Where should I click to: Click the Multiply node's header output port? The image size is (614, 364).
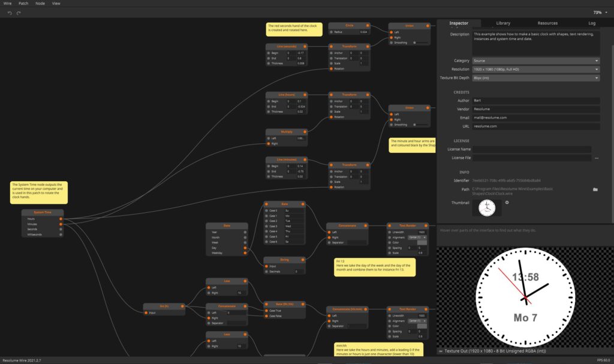tap(305, 132)
